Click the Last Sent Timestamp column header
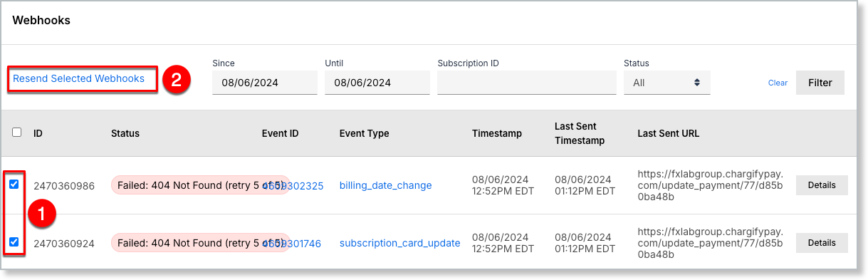868x280 pixels. 580,133
